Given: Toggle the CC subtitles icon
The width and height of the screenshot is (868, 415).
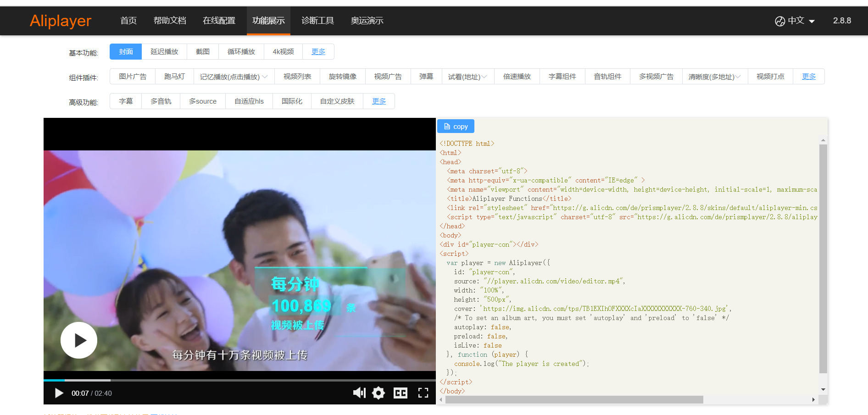Looking at the screenshot, I should (401, 393).
